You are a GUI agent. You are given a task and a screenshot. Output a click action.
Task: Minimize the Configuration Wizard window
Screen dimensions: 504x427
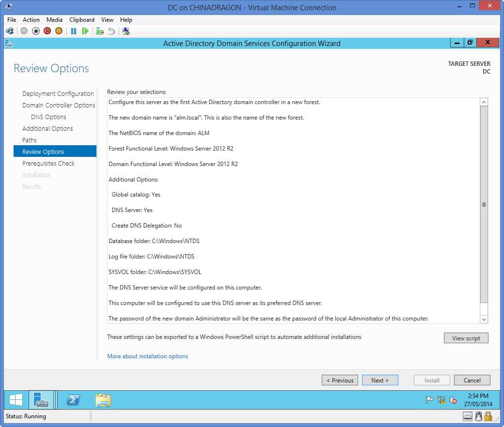[x=457, y=43]
